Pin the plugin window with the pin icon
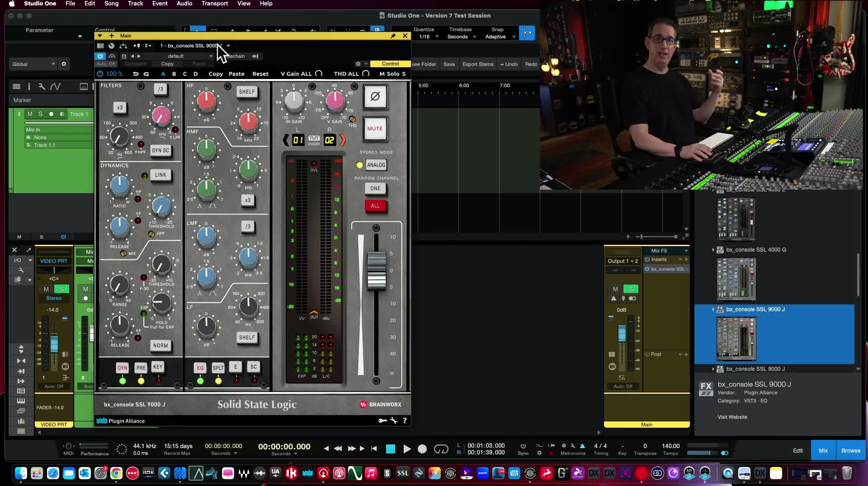 [393, 36]
